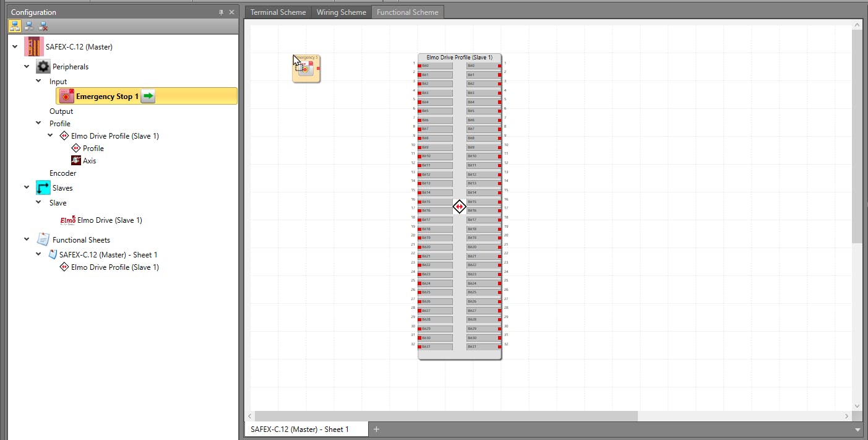Click the Elmo logo icon for Slave 1
This screenshot has width=868, height=440.
(x=67, y=220)
